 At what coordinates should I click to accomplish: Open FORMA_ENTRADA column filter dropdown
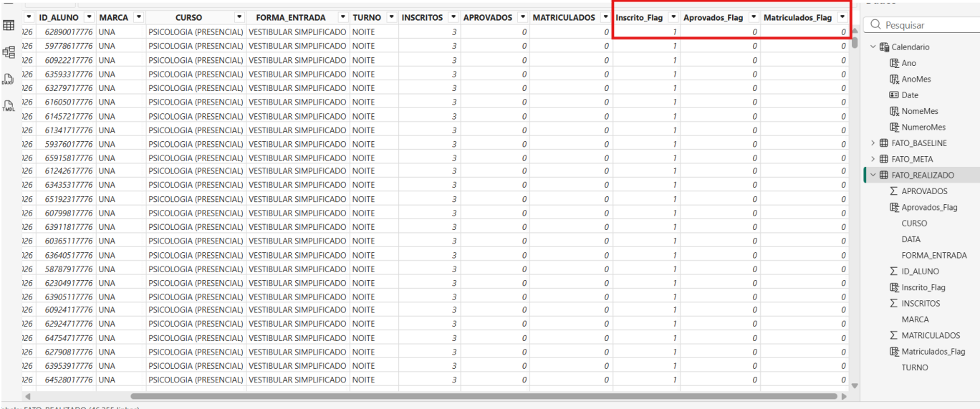[x=343, y=17]
